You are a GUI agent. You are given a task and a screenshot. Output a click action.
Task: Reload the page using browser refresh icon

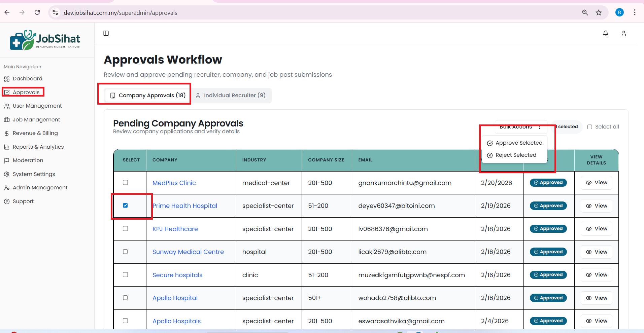(x=37, y=12)
